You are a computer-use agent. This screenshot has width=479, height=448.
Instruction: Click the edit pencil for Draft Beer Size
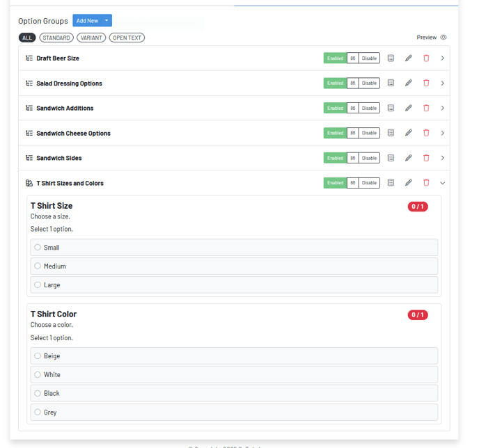(x=409, y=58)
